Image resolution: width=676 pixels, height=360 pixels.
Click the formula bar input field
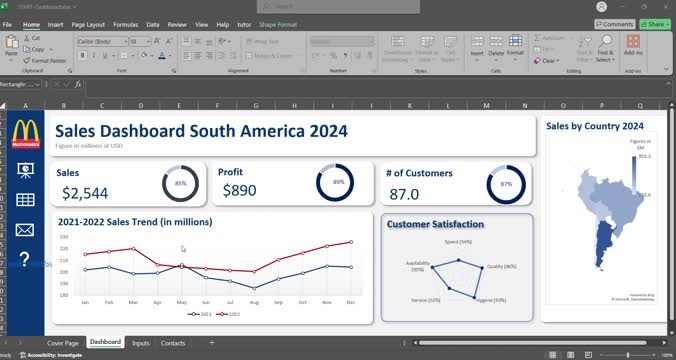[375, 85]
